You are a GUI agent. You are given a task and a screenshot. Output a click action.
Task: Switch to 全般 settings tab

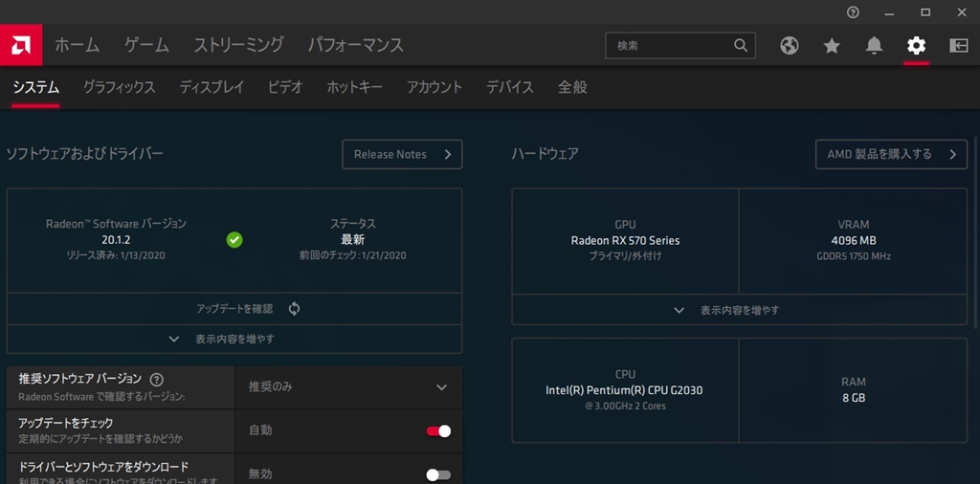pos(572,87)
